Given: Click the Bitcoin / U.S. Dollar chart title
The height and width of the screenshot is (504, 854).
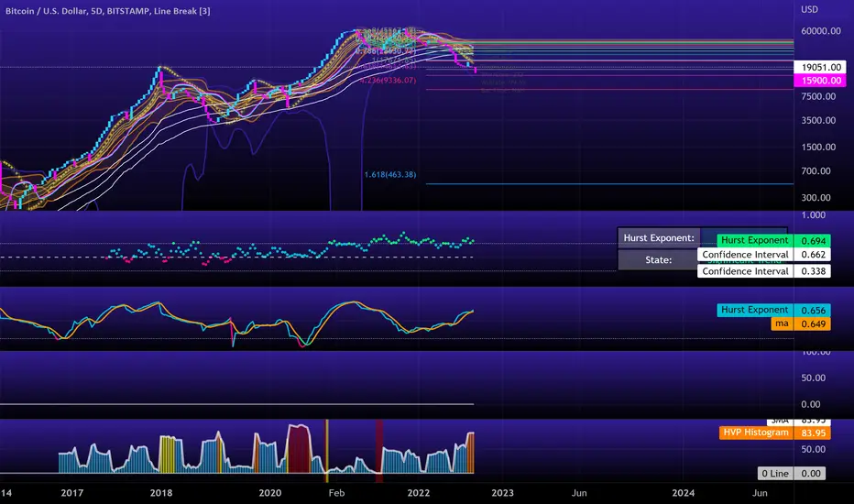Looking at the screenshot, I should pyautogui.click(x=108, y=11).
